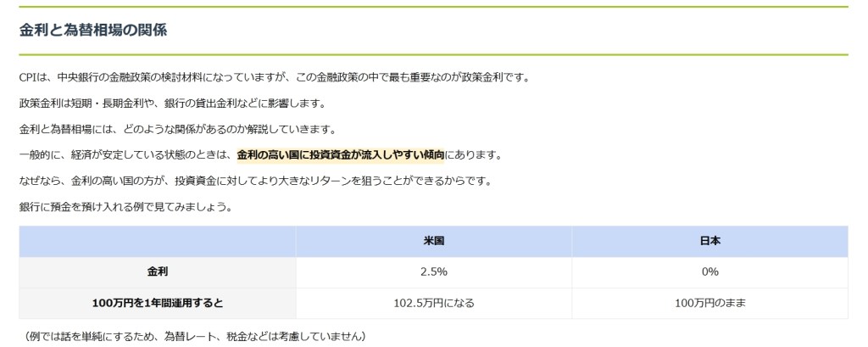The height and width of the screenshot is (347, 868).
Task: Click the 2.5% interest rate cell
Action: [x=433, y=271]
